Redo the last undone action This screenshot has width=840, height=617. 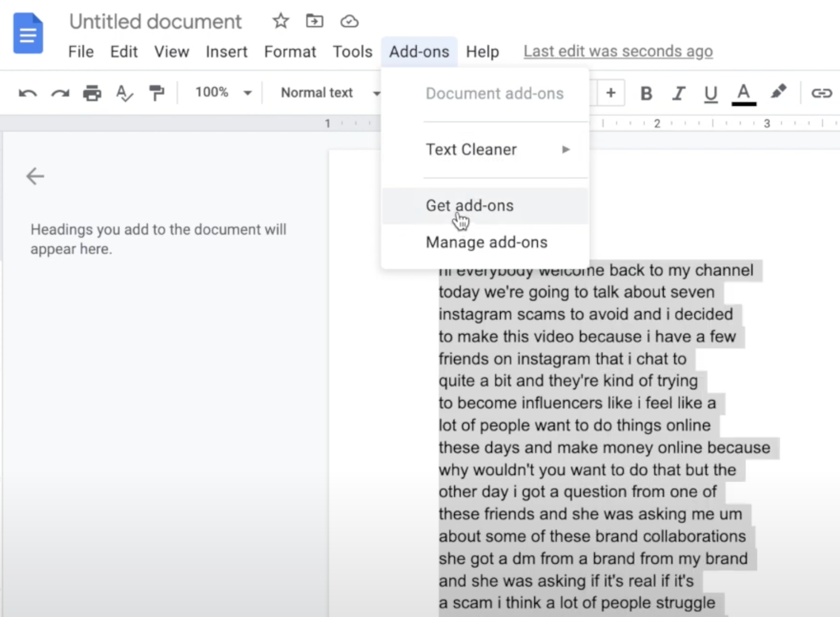click(60, 93)
